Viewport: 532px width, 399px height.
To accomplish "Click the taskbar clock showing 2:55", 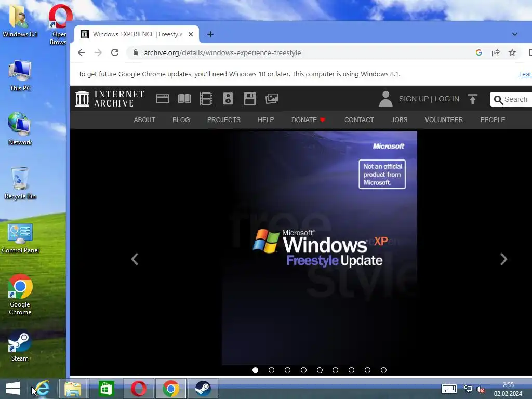I will tap(508, 389).
